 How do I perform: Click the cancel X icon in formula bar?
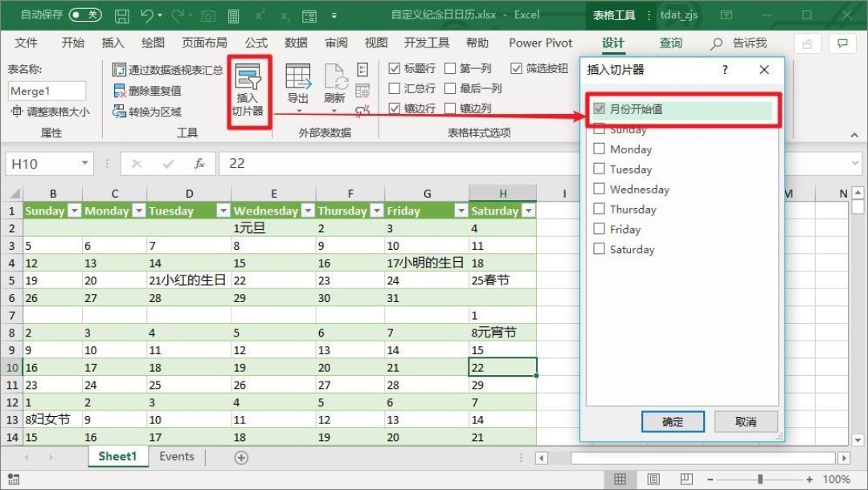click(x=137, y=164)
